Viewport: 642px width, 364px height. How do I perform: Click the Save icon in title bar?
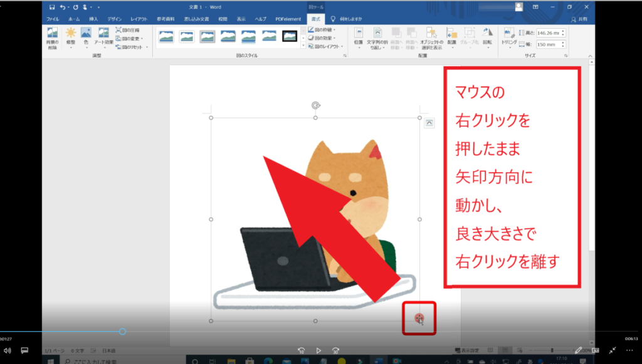pyautogui.click(x=52, y=7)
